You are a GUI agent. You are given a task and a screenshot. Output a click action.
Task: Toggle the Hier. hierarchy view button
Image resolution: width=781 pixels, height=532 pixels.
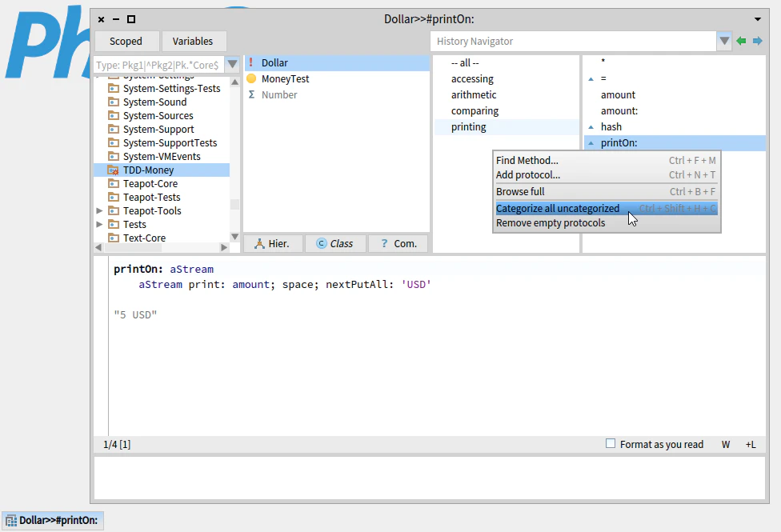272,243
